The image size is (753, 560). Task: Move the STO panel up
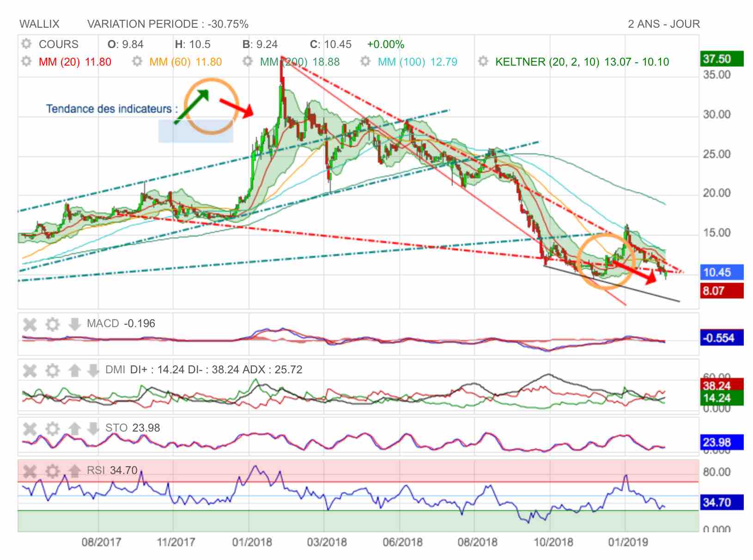(74, 429)
